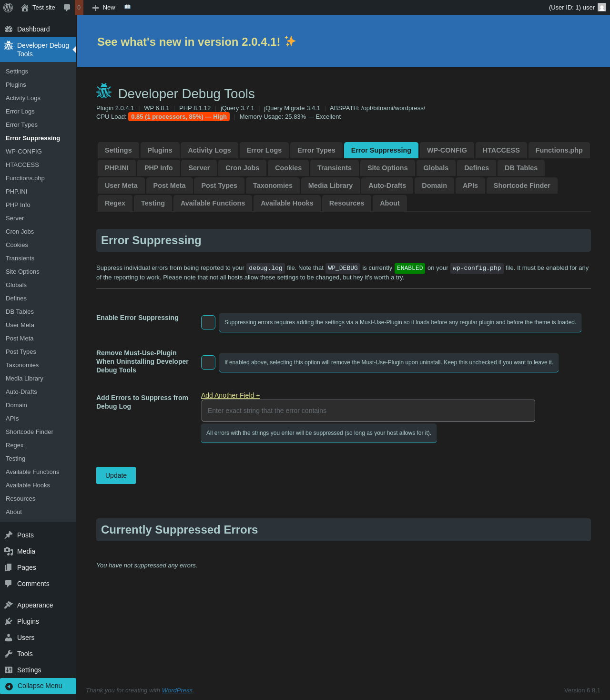Click the error string input field

[x=368, y=411]
